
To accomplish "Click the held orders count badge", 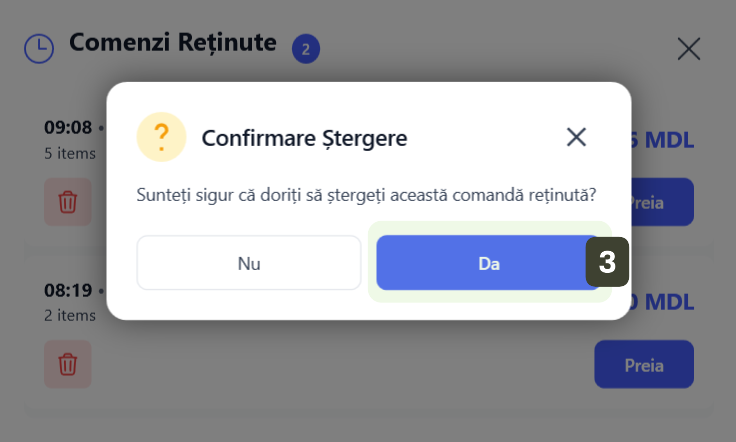I will pyautogui.click(x=306, y=48).
